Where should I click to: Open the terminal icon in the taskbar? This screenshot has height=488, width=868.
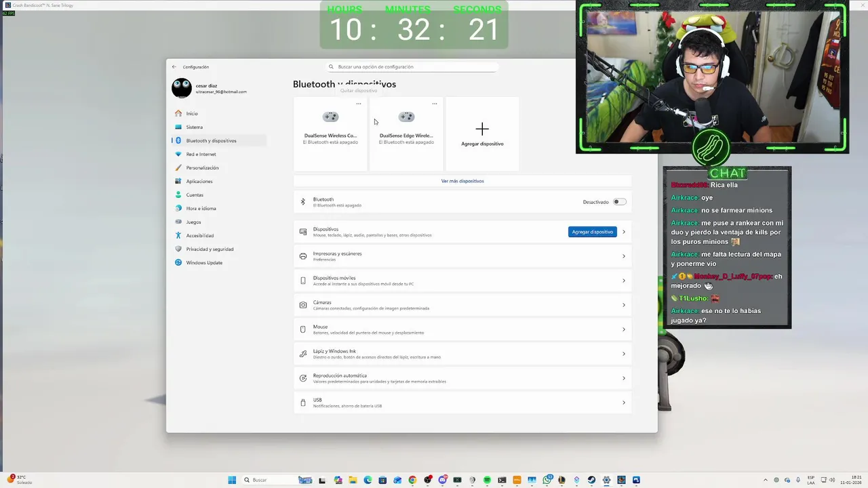pyautogui.click(x=502, y=480)
